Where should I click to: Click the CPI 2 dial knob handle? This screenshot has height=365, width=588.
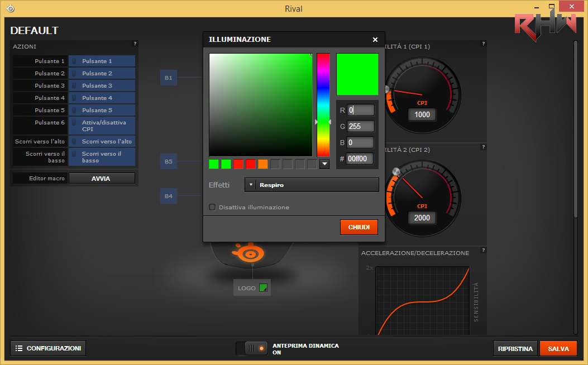pos(396,172)
